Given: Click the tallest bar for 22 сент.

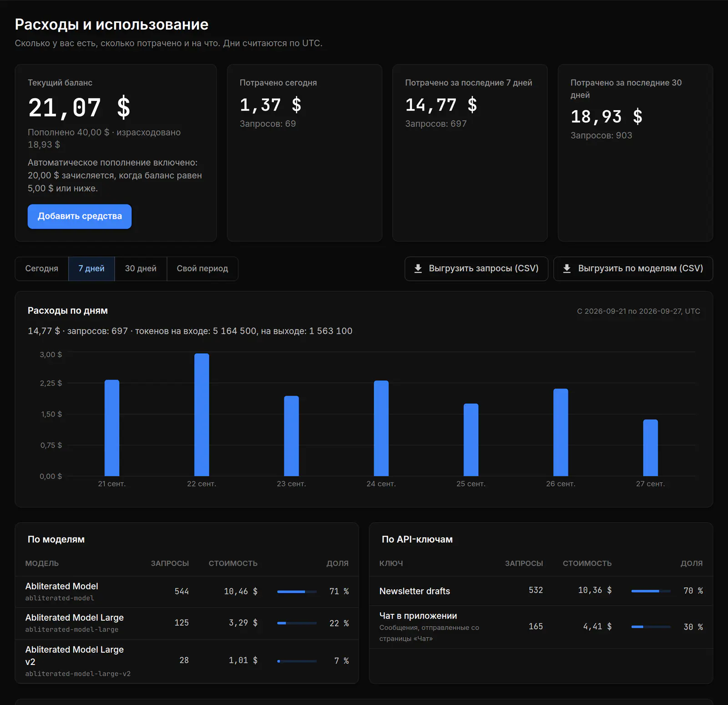Looking at the screenshot, I should 202,415.
